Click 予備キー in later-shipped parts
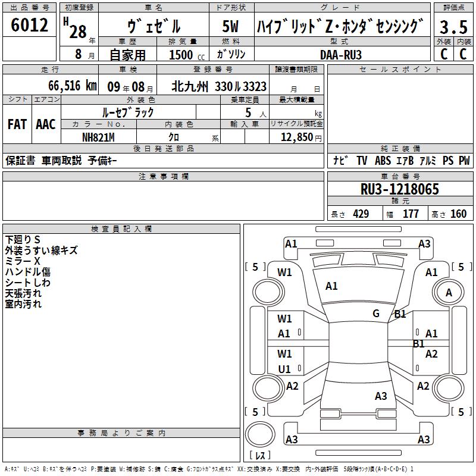Viewport: 476px width, 476px height. click(x=102, y=161)
